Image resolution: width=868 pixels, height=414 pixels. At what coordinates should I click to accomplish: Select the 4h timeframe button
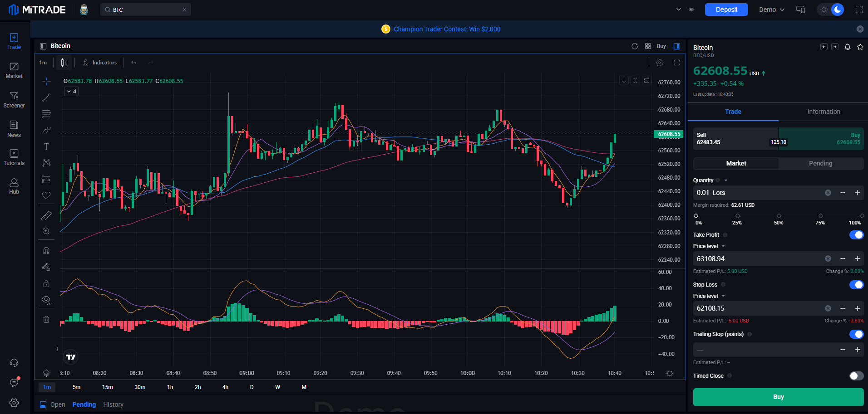[x=225, y=387]
